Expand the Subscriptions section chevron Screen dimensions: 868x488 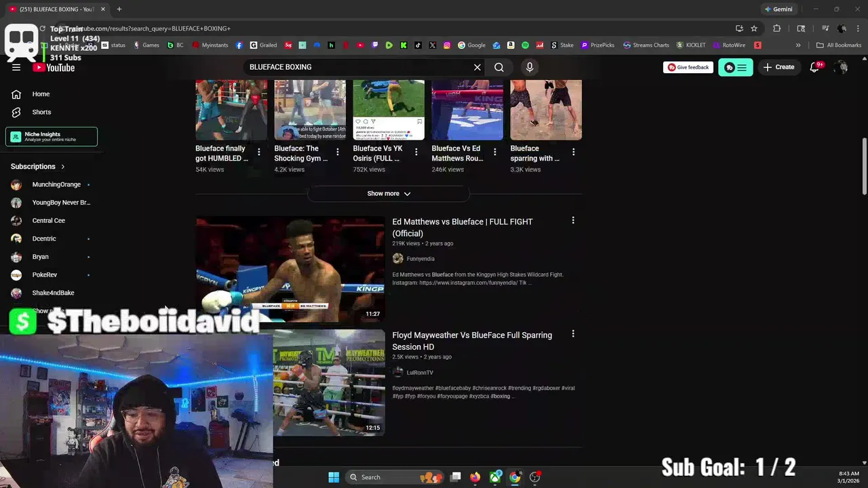[x=63, y=166]
